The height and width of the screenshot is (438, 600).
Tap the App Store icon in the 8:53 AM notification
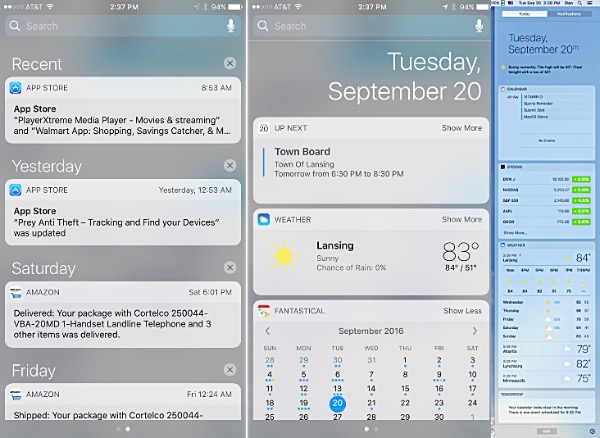[16, 88]
